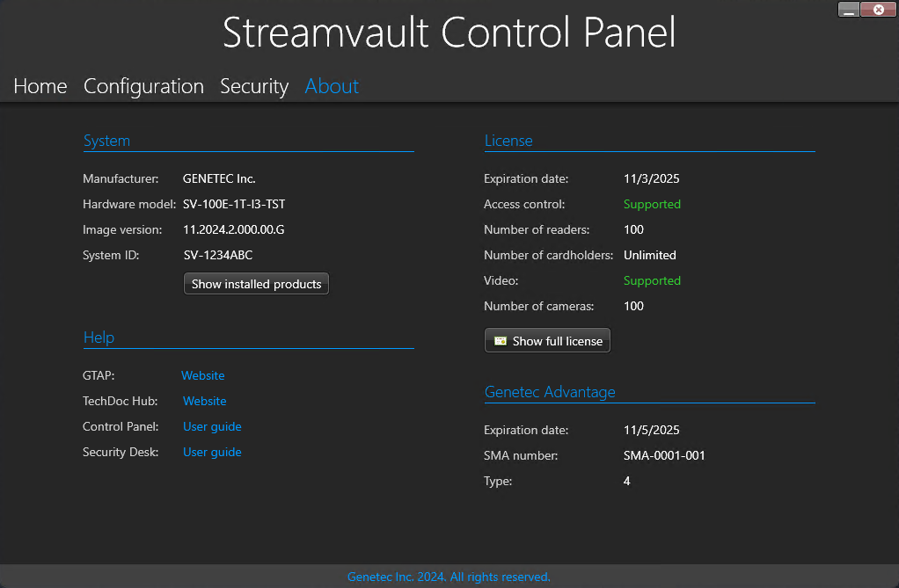Click Genetec Advantage expiration date 11/5/2025

click(x=651, y=430)
